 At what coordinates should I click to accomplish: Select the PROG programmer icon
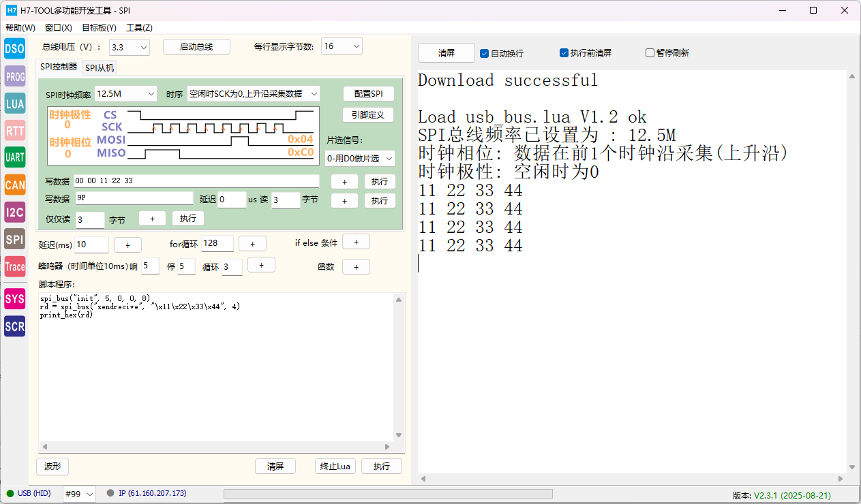click(x=14, y=77)
